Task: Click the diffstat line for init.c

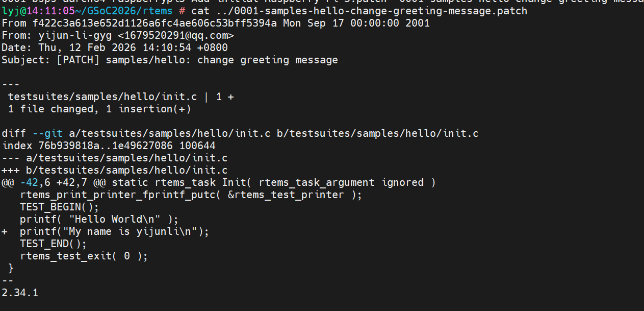Action: coord(120,97)
